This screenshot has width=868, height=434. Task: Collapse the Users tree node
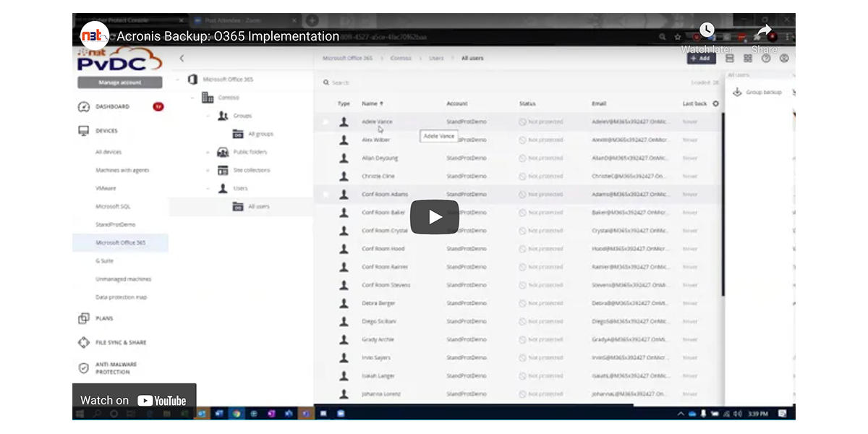click(208, 188)
